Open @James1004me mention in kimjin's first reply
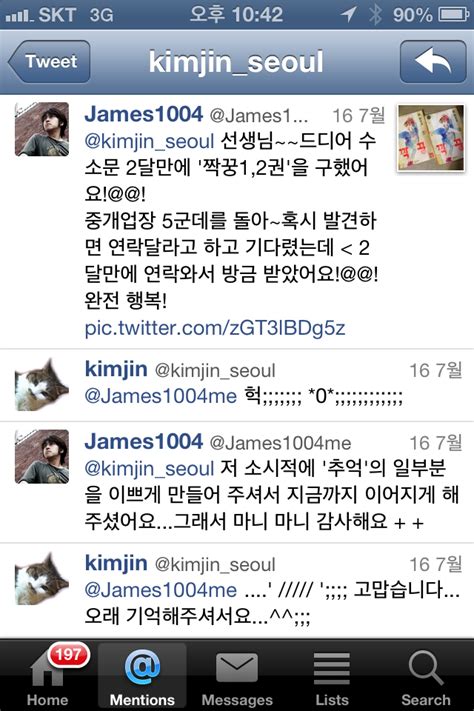The image size is (474, 711). tap(161, 396)
